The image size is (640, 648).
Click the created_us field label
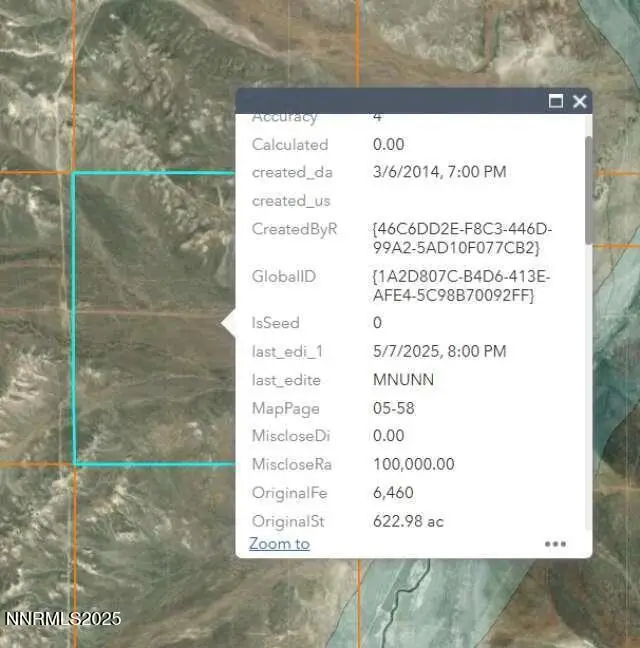point(291,201)
